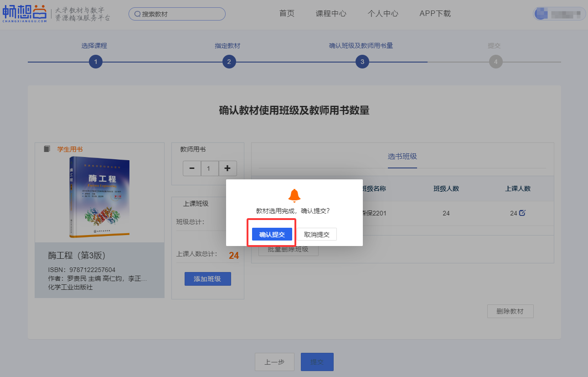The width and height of the screenshot is (588, 377).
Task: Click the orange bell notification icon
Action: 294,195
